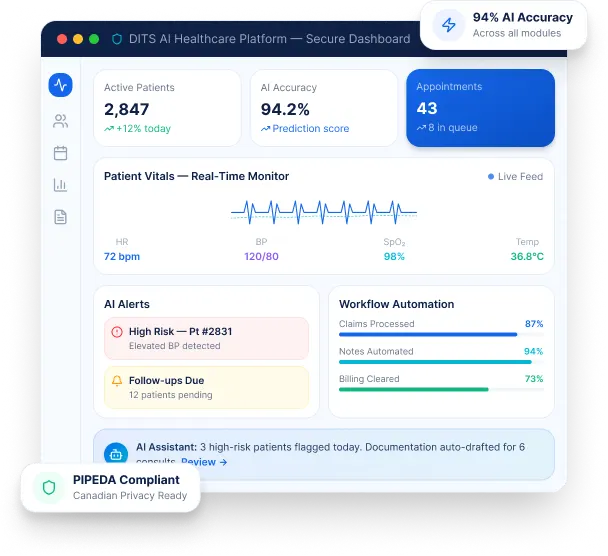The height and width of the screenshot is (556, 608).
Task: Click the Canadian Privacy Ready text
Action: pyautogui.click(x=130, y=496)
